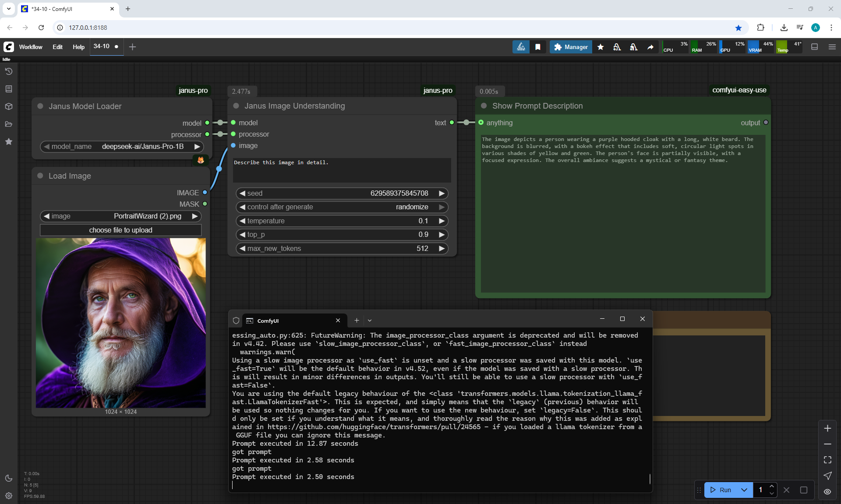The width and height of the screenshot is (841, 504).
Task: Expand the Run button dropdown arrow
Action: [744, 490]
